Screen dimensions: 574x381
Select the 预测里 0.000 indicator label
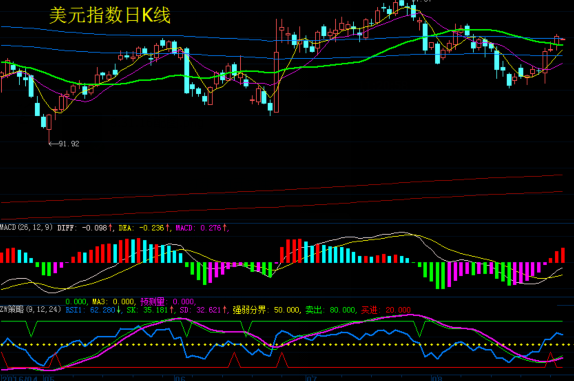[168, 302]
